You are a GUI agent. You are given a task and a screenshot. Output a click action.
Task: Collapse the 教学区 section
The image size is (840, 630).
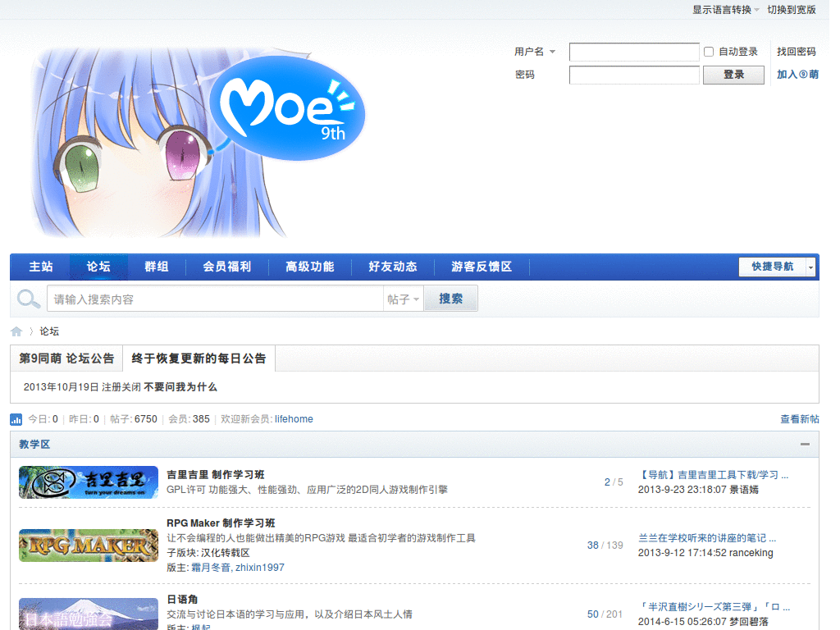coord(805,444)
